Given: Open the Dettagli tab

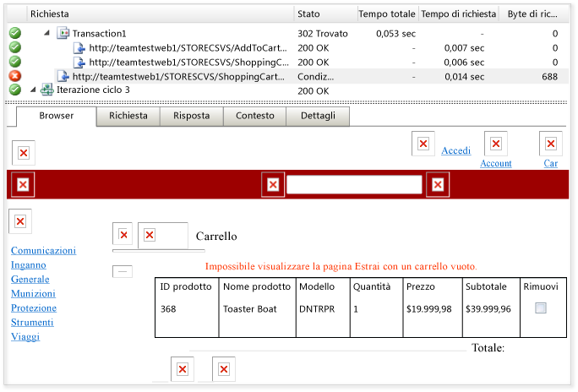Looking at the screenshot, I should point(318,116).
